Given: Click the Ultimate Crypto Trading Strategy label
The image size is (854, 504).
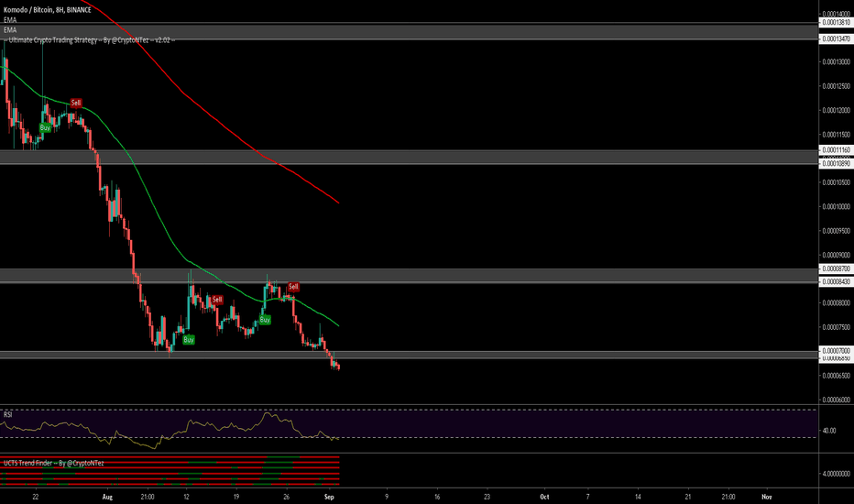Looking at the screenshot, I should 89,39.
